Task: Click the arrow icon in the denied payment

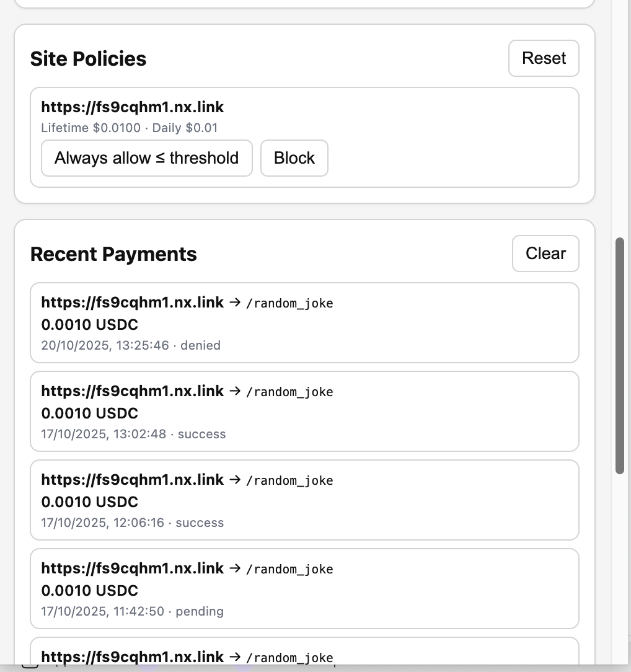Action: click(x=235, y=303)
